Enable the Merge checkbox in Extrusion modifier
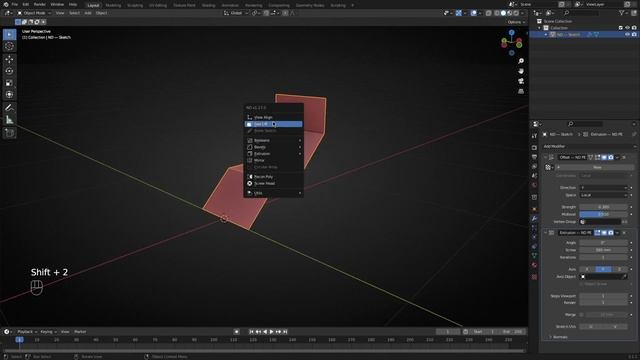640x360 pixels. coord(582,315)
